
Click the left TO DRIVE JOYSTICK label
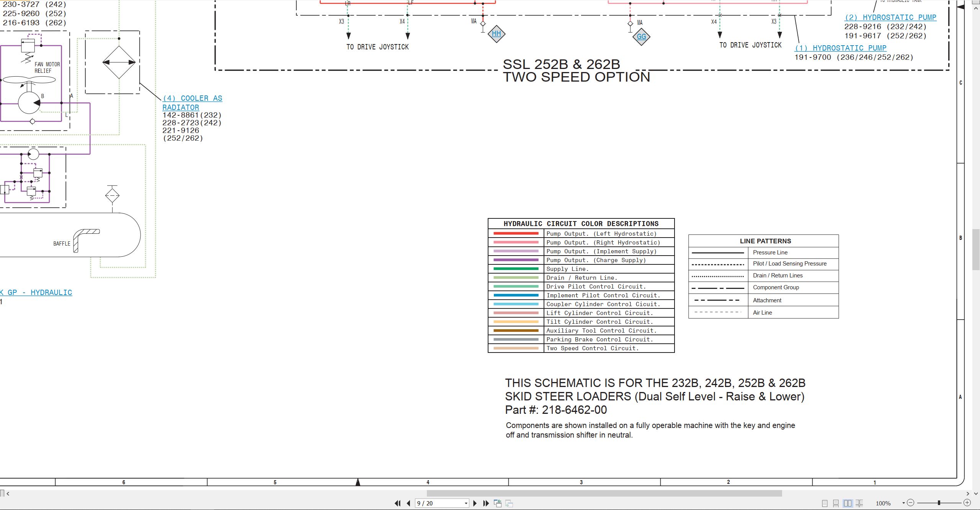click(377, 47)
